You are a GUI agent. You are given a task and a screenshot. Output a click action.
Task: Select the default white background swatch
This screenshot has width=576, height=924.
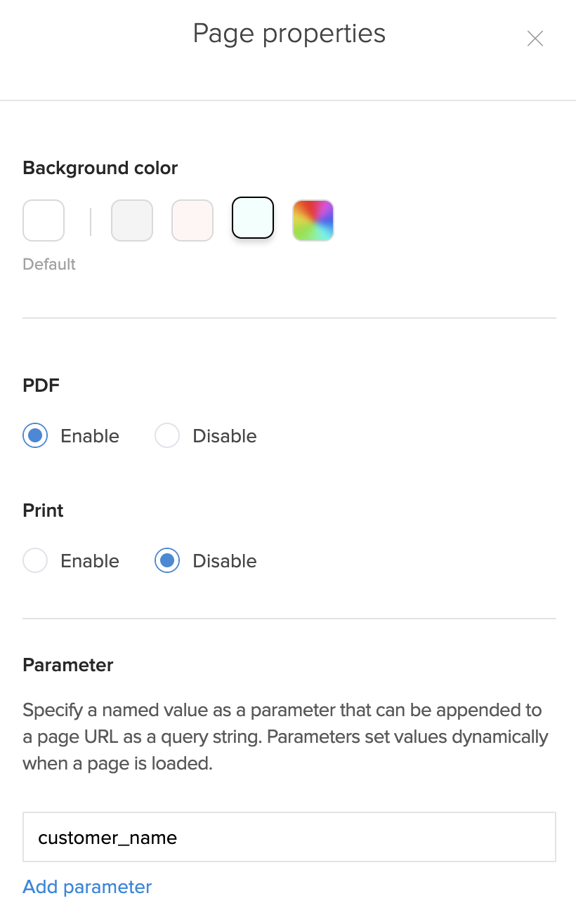pos(44,220)
